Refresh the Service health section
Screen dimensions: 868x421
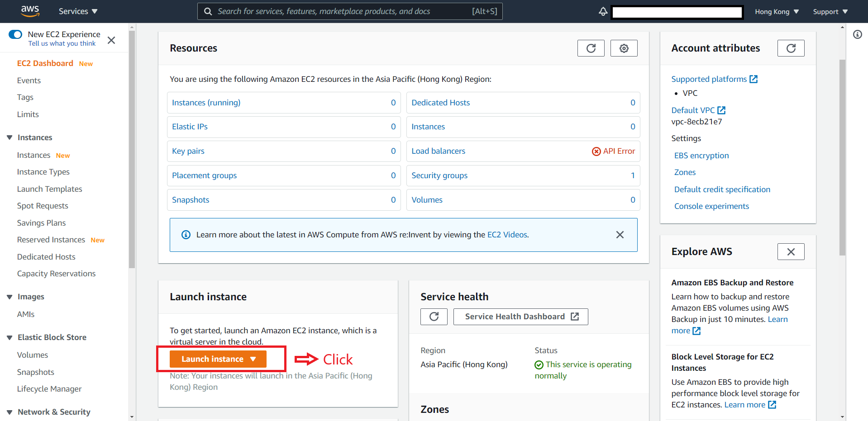(434, 317)
